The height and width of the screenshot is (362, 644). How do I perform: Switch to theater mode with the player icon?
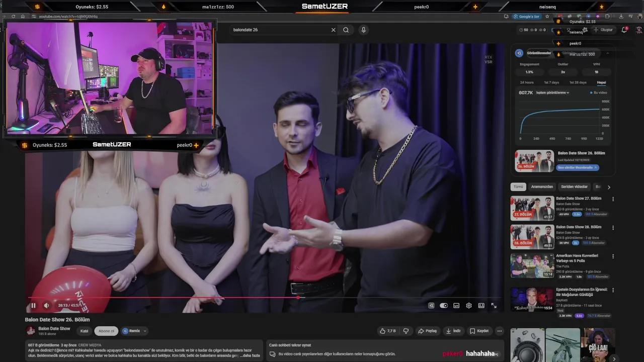pos(481,305)
